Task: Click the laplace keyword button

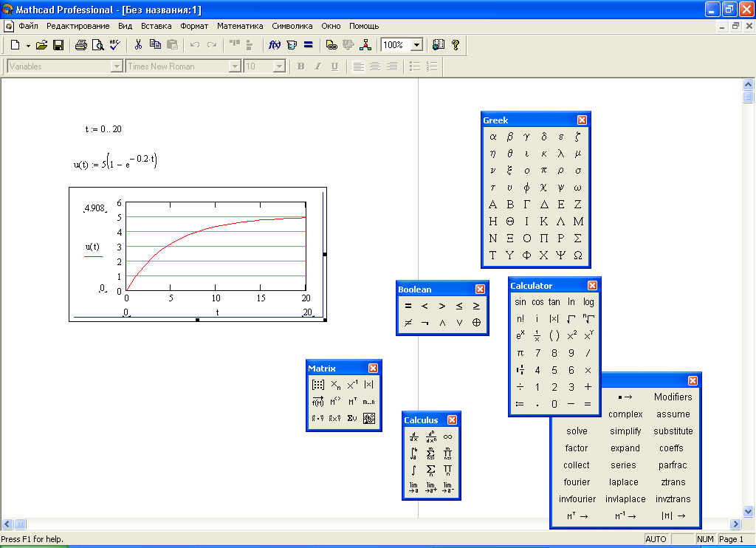Action: click(x=623, y=482)
